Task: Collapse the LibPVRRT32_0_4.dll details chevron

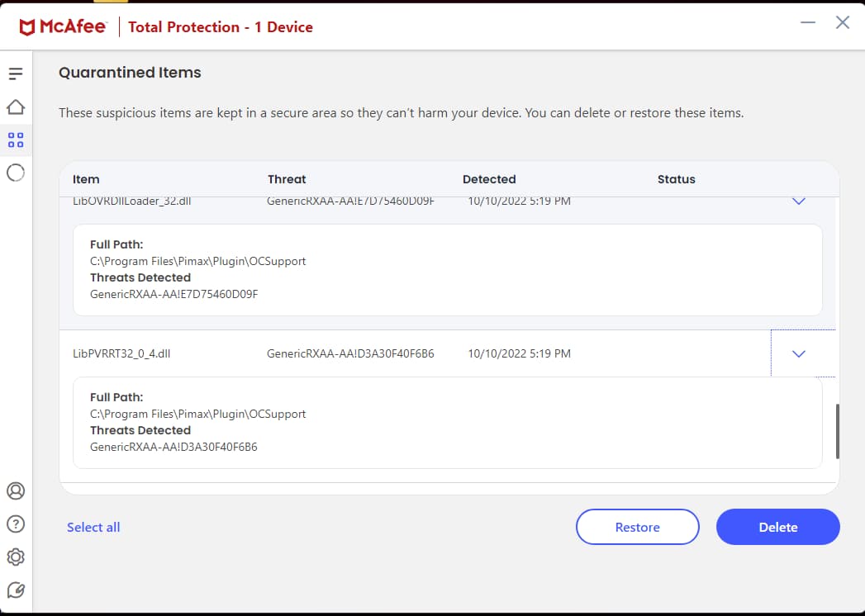Action: (x=798, y=353)
